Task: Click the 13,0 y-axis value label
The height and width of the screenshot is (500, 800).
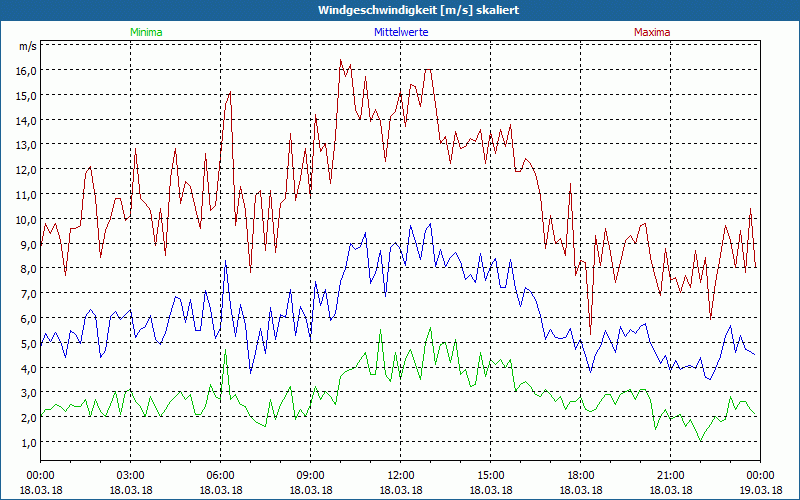Action: (x=25, y=145)
